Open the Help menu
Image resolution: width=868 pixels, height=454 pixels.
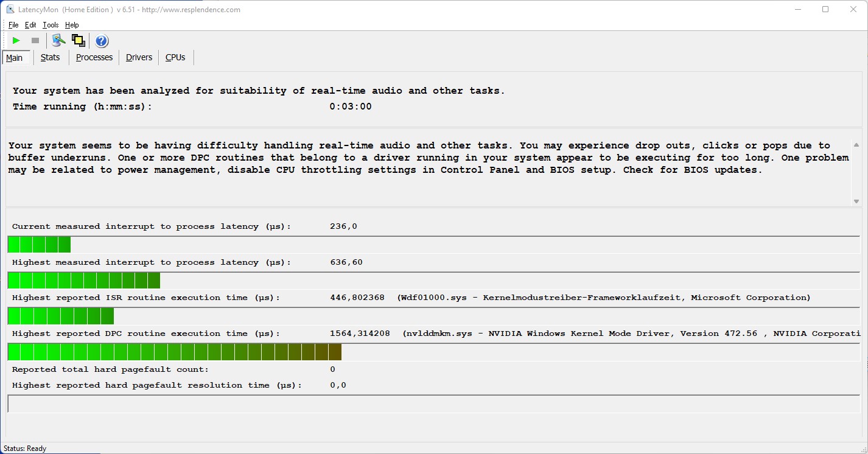(x=72, y=25)
